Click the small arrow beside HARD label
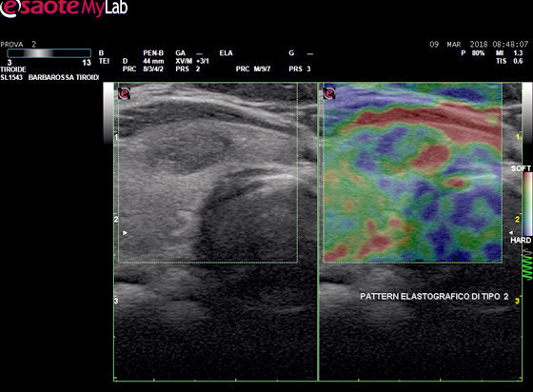Image resolution: width=533 pixels, height=392 pixels. coord(511,233)
